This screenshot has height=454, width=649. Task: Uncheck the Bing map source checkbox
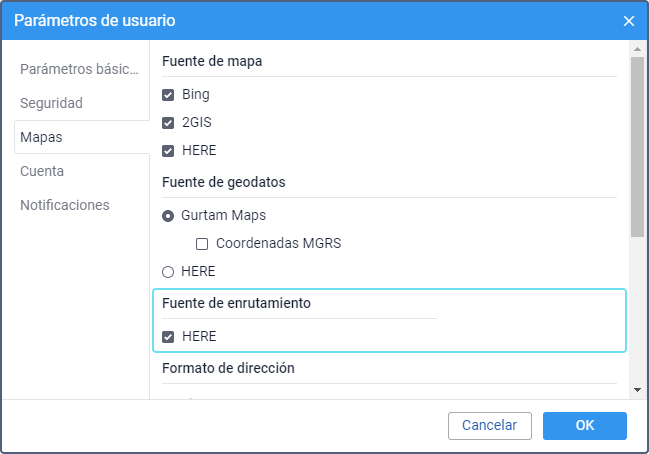tap(168, 95)
